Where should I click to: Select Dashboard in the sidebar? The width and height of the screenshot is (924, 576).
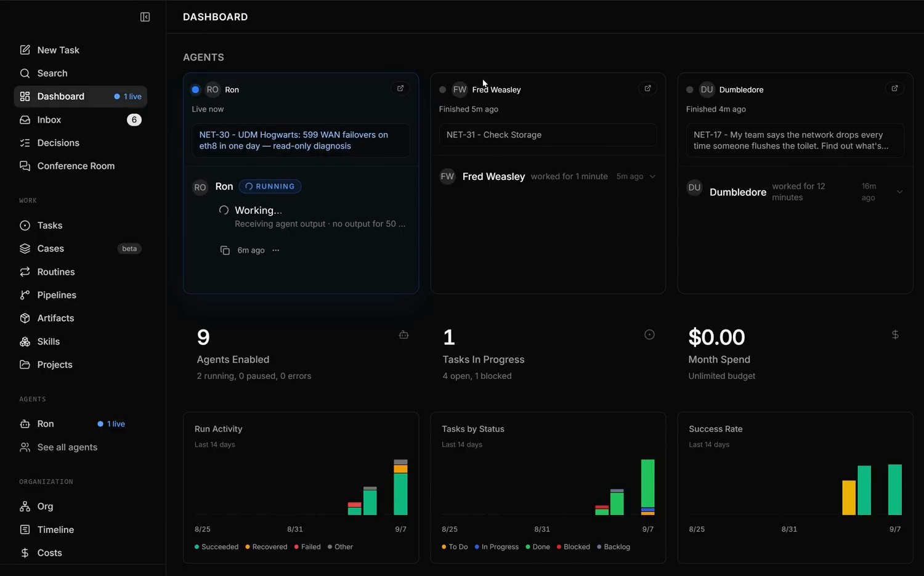point(80,97)
